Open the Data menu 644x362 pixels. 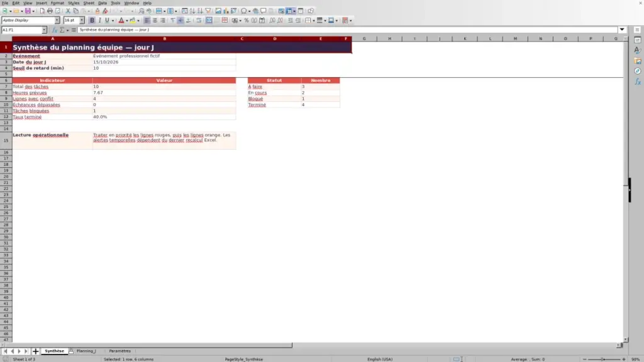pyautogui.click(x=103, y=3)
